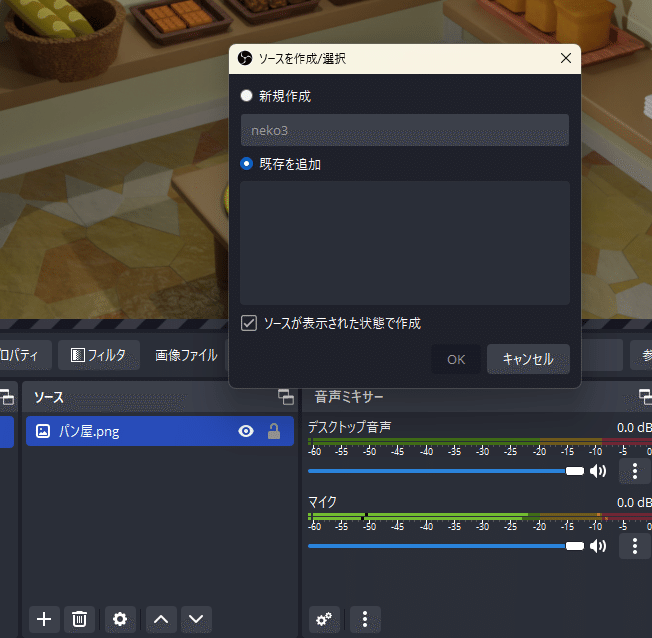Click the image icon beside パン屋.png

[x=43, y=431]
